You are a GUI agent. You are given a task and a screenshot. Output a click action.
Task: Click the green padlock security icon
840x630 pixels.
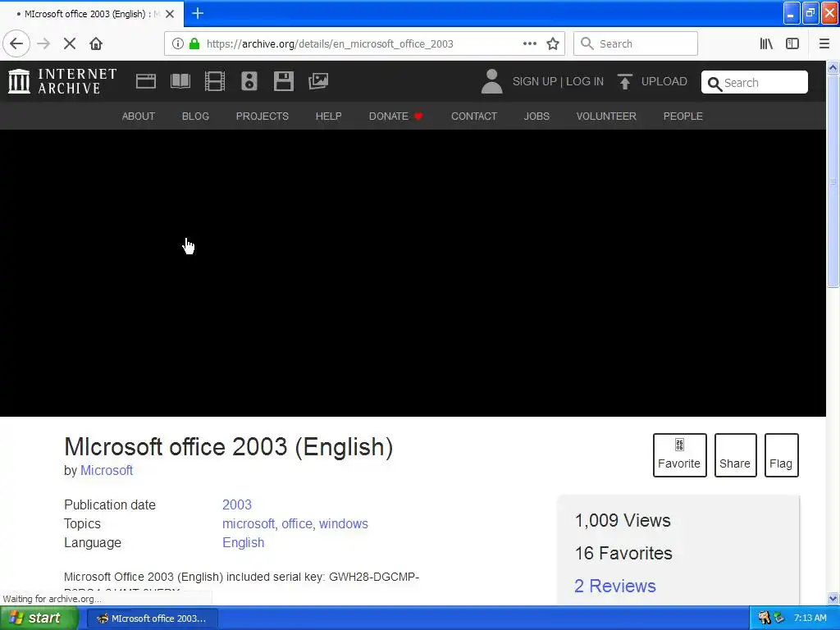194,43
